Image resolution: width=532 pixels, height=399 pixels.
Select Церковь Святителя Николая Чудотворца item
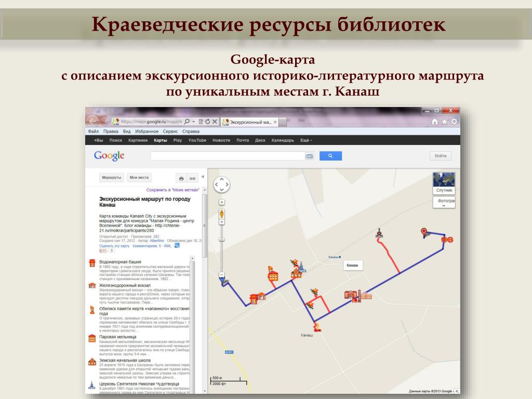point(139,384)
